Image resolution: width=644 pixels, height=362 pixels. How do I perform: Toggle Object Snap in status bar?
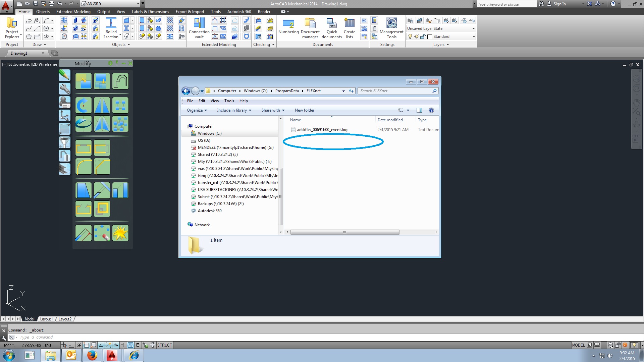(x=86, y=345)
